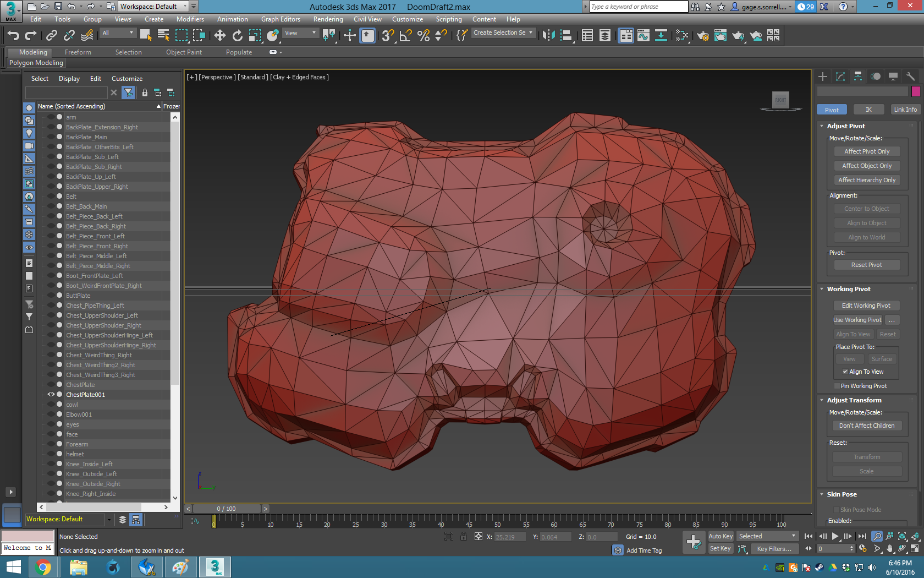This screenshot has width=924, height=578.
Task: Toggle visibility eye of ChestPlate001
Action: 51,395
